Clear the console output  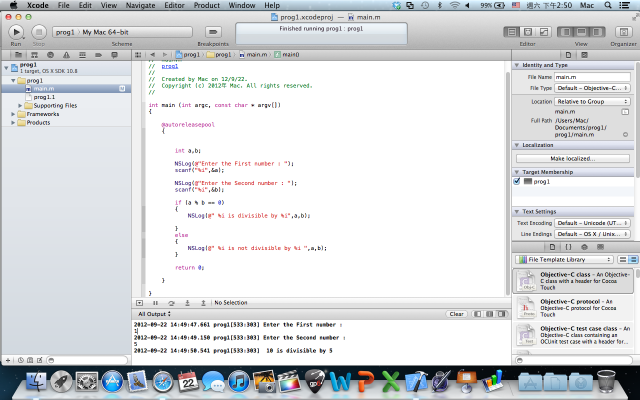point(456,314)
